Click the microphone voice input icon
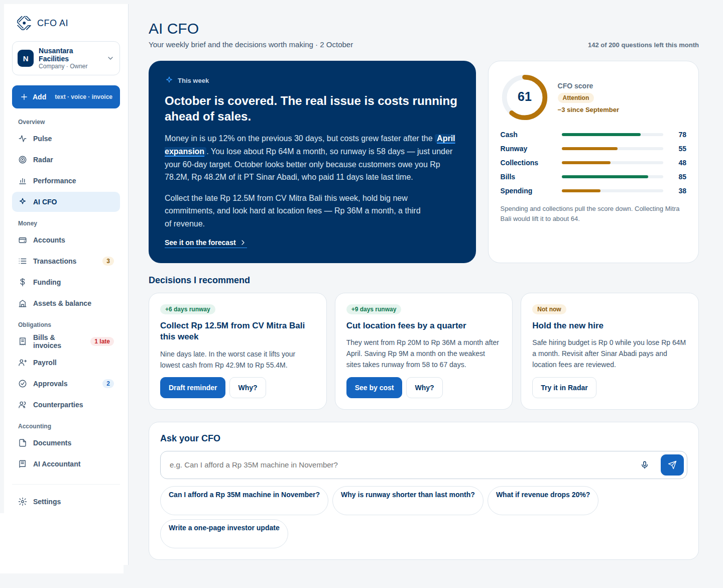 [645, 465]
